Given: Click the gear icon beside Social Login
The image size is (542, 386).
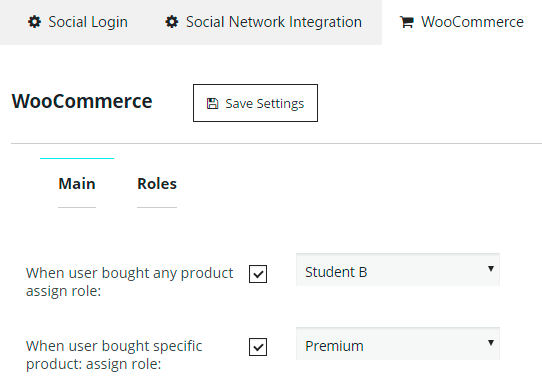Looking at the screenshot, I should tap(34, 22).
